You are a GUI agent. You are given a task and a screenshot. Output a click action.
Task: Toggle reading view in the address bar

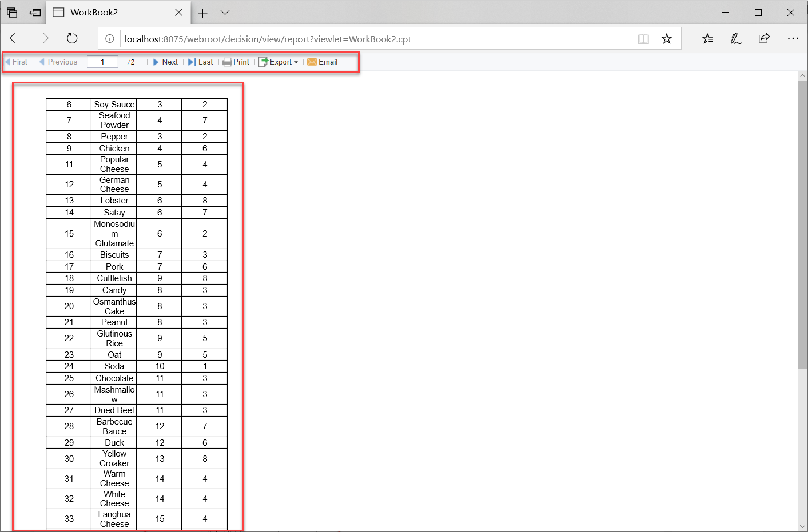[643, 38]
